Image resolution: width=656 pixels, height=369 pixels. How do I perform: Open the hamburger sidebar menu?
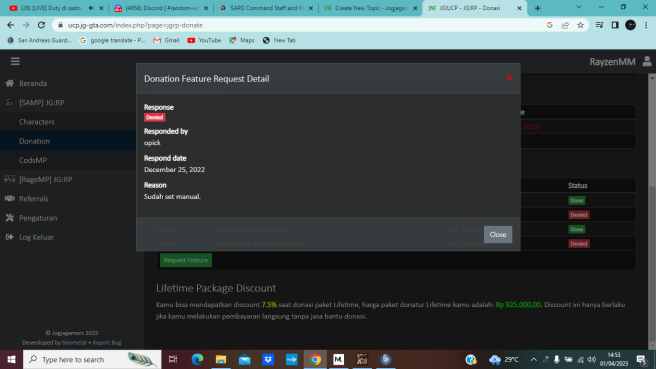pyautogui.click(x=15, y=62)
